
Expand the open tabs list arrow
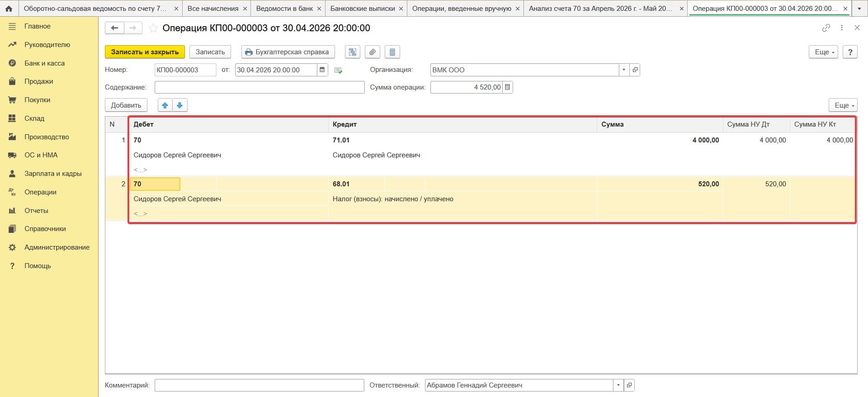point(859,9)
